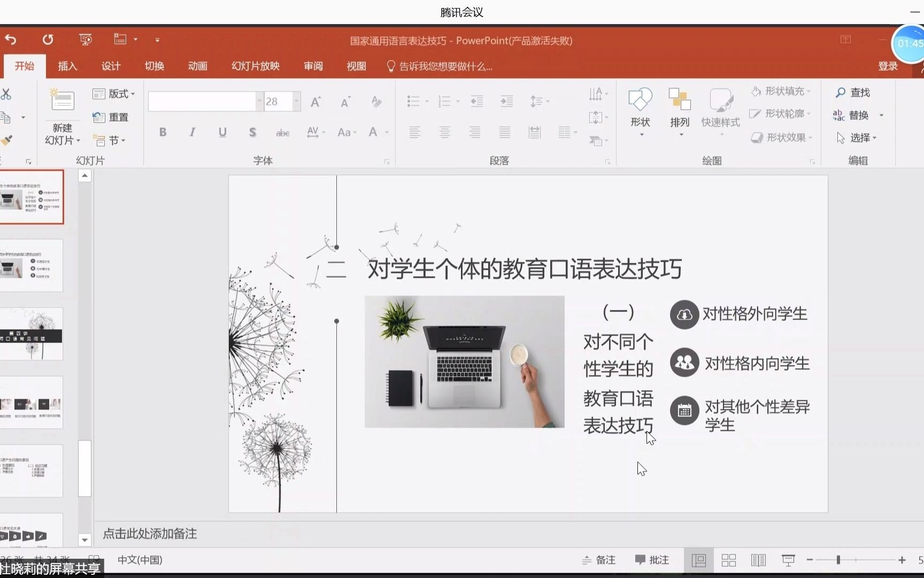
Task: Increase list indent level icon
Action: point(506,101)
